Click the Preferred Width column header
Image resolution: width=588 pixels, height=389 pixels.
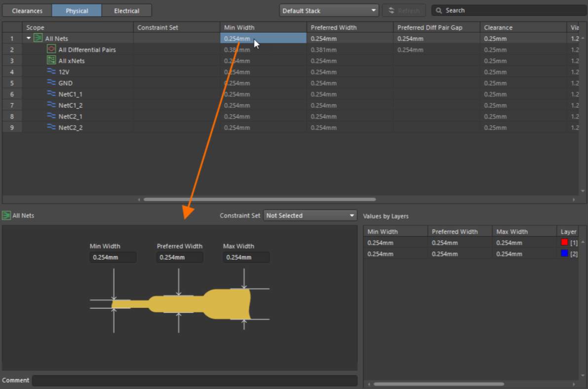click(350, 28)
